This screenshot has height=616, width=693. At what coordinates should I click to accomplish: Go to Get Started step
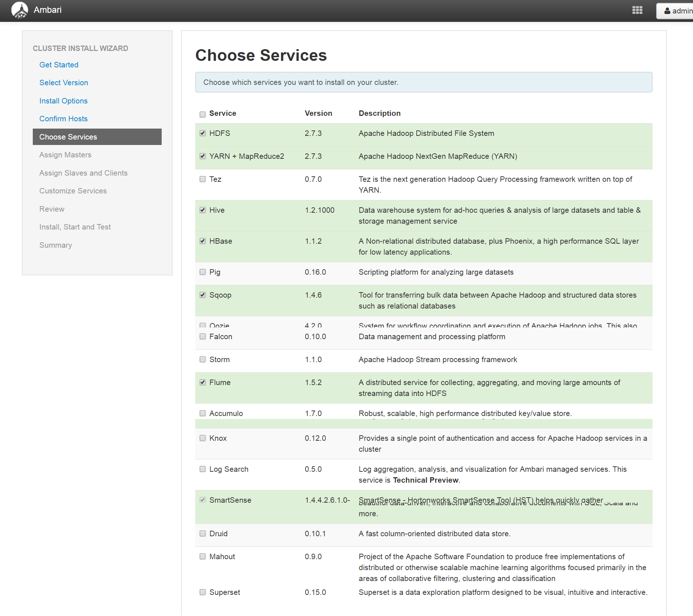tap(59, 65)
